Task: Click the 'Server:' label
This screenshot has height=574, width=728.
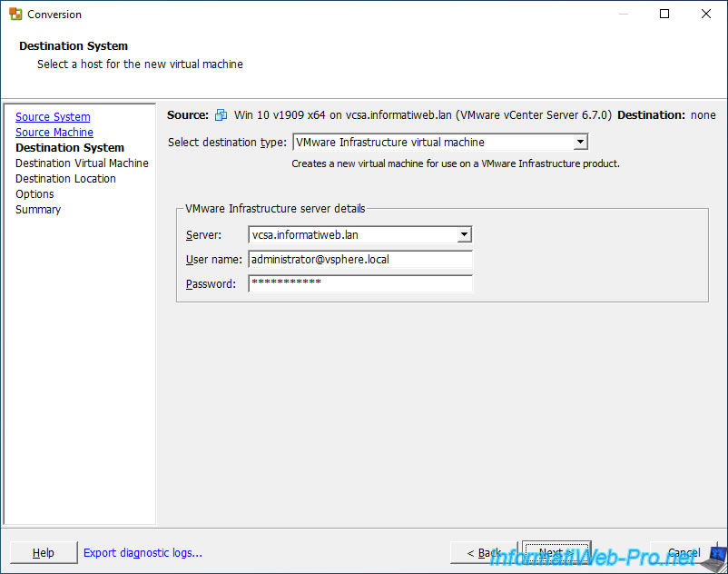Action: click(x=204, y=235)
